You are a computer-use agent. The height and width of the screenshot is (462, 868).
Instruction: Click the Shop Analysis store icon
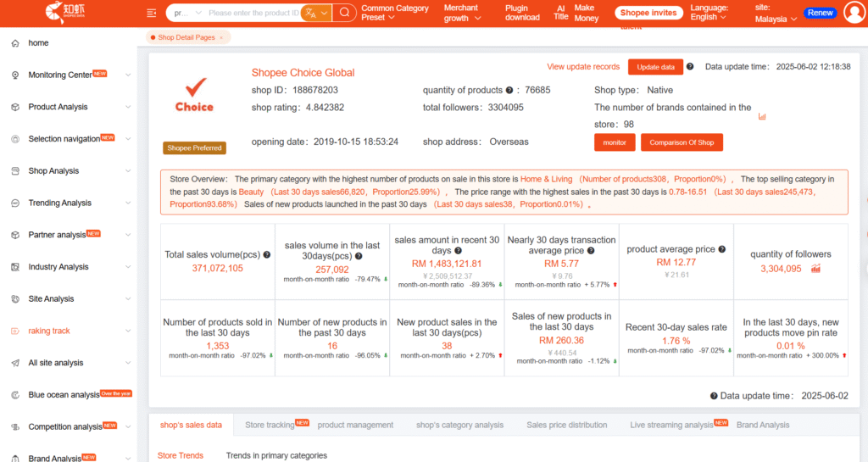(15, 171)
